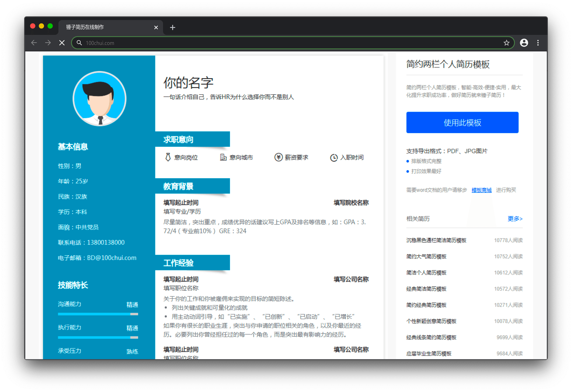The height and width of the screenshot is (392, 572).
Task: Open the browser profile avatar icon
Action: [524, 43]
